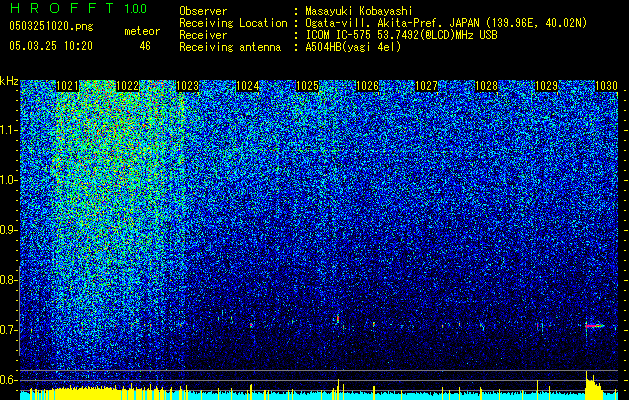Click the 0.9 kHz axis label
Viewport: 629px width, 400px height.
tap(9, 230)
